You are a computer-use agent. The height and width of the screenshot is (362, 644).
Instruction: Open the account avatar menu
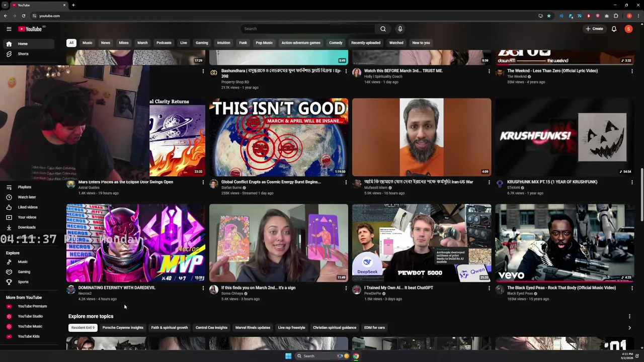click(628, 29)
